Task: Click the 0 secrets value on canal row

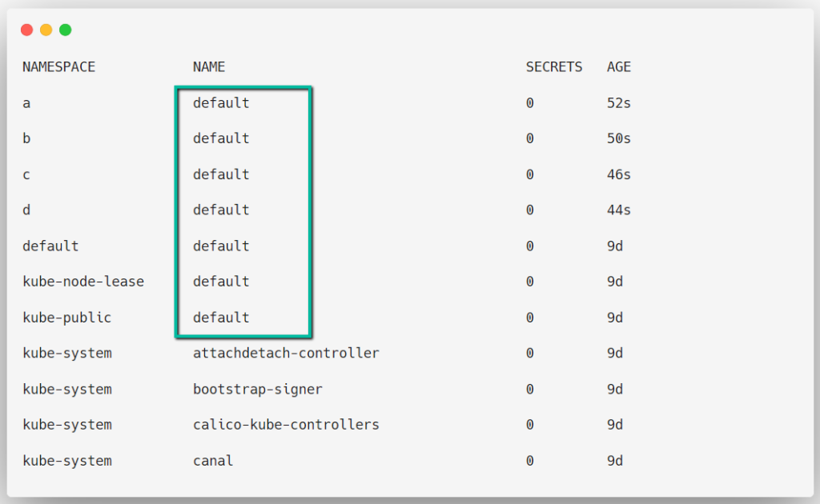Action: point(529,460)
